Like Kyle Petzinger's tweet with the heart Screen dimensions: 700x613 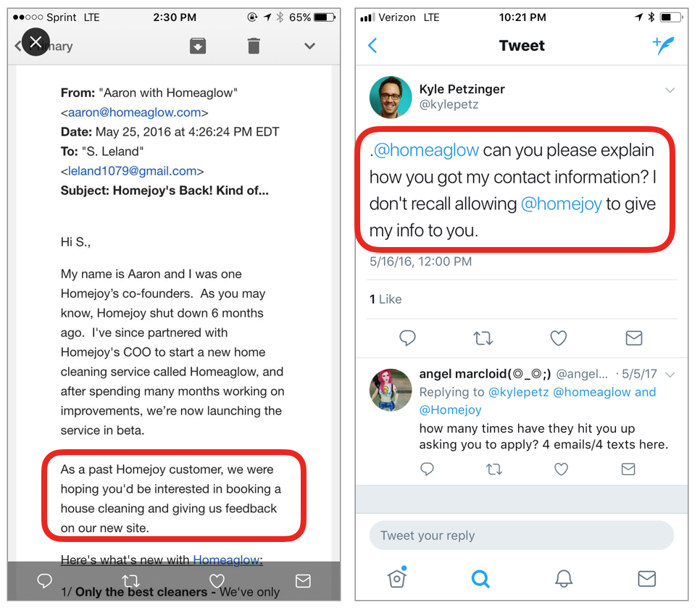coord(558,338)
